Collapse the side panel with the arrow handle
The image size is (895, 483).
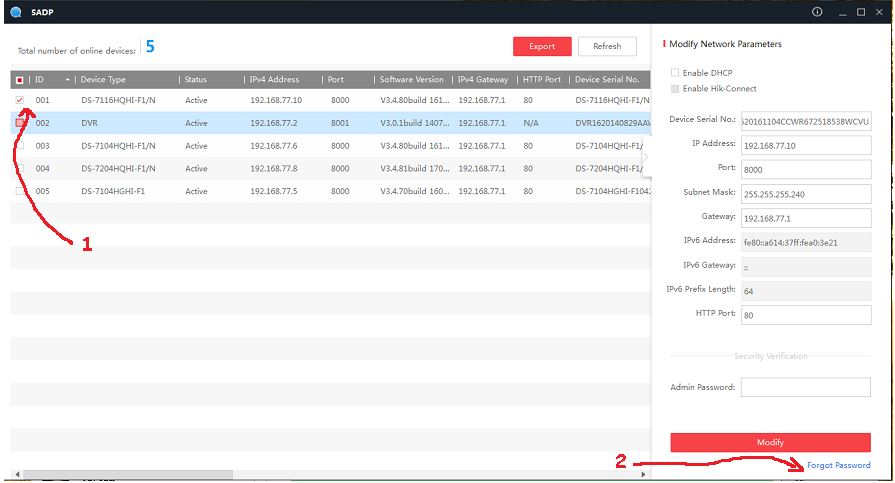tap(645, 157)
